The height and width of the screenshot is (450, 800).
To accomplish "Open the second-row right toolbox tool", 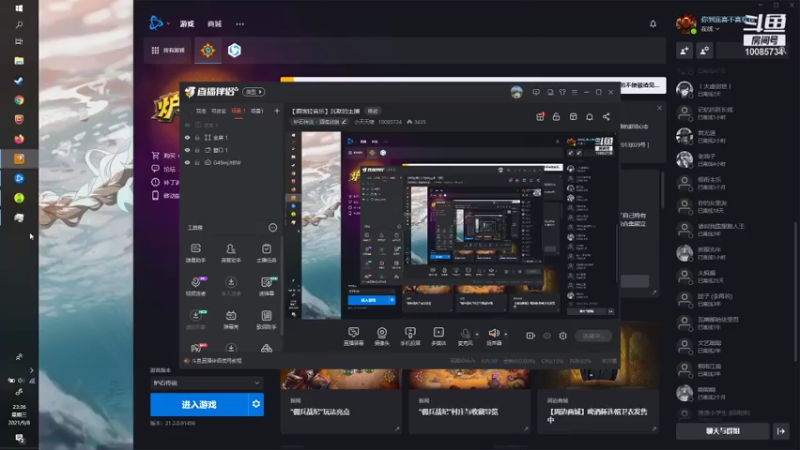I will pyautogui.click(x=266, y=286).
